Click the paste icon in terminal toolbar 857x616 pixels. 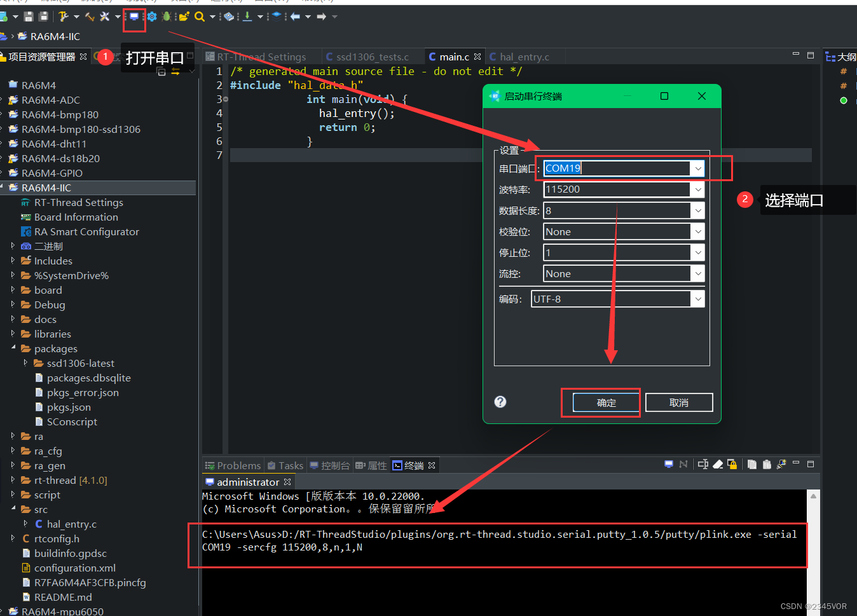[x=767, y=465]
